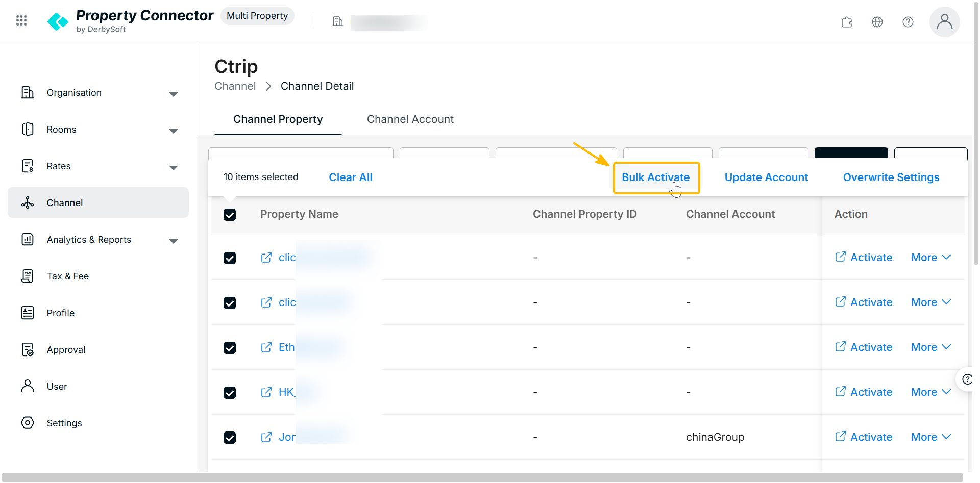Image resolution: width=980 pixels, height=483 pixels.
Task: Open More dropdown in first clic row
Action: (931, 258)
